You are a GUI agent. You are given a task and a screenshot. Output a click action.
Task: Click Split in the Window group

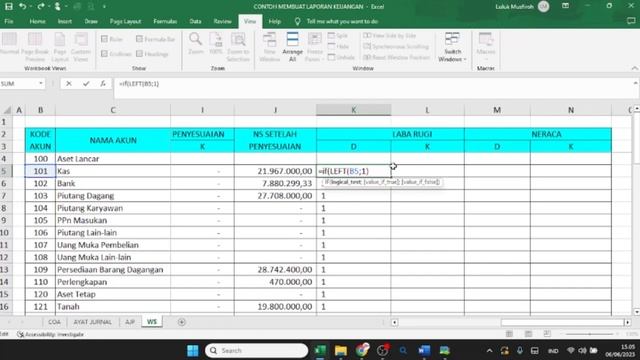pos(338,36)
